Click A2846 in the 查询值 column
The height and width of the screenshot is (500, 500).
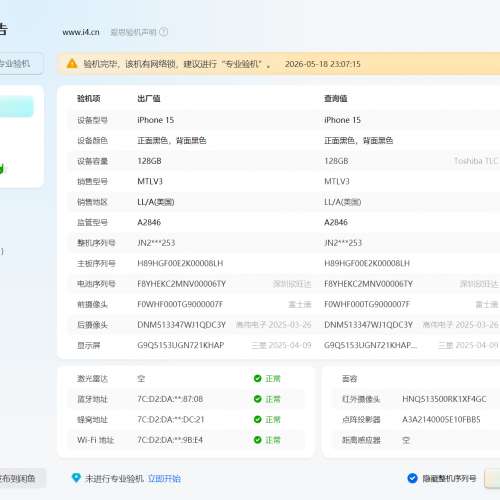tap(336, 222)
